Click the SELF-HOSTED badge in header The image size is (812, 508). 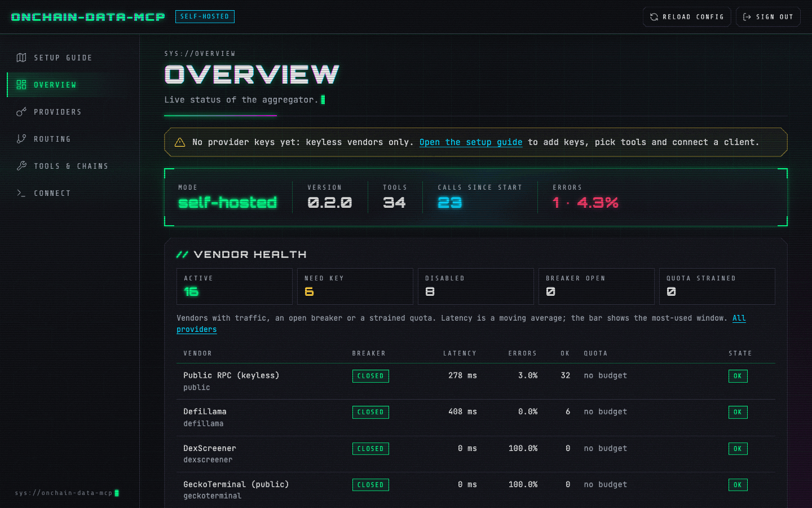pos(205,16)
